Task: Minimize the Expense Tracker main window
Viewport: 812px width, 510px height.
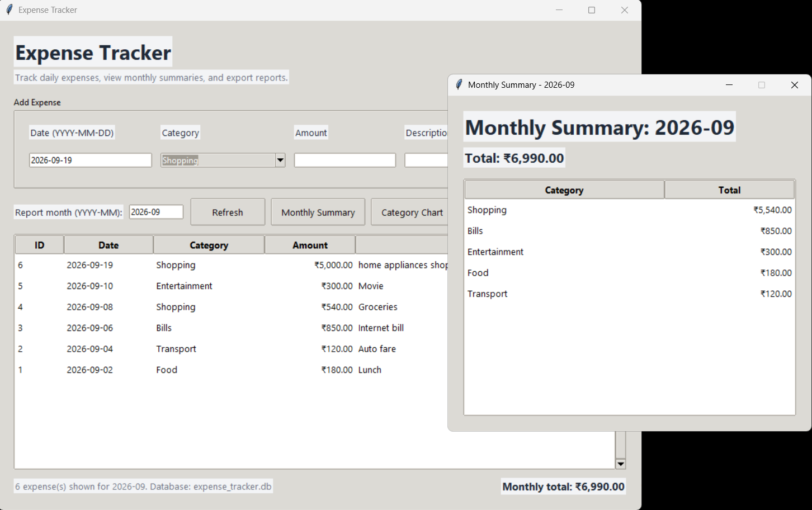Action: click(559, 10)
